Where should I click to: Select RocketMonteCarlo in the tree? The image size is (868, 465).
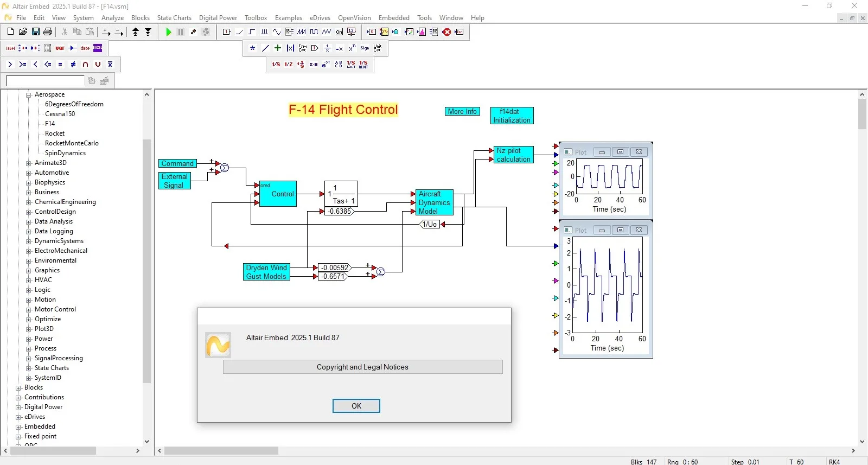click(72, 143)
